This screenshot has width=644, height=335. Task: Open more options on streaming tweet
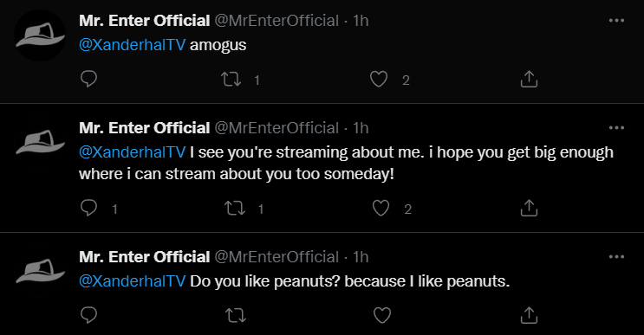pyautogui.click(x=616, y=128)
